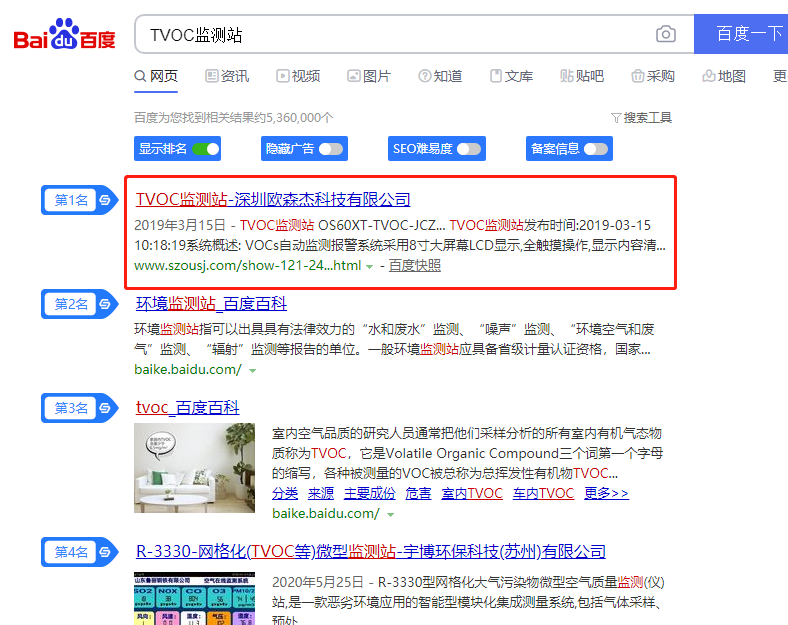Viewport: 788px width, 625px height.
Task: Turn on the 备案信息 switch
Action: [596, 149]
